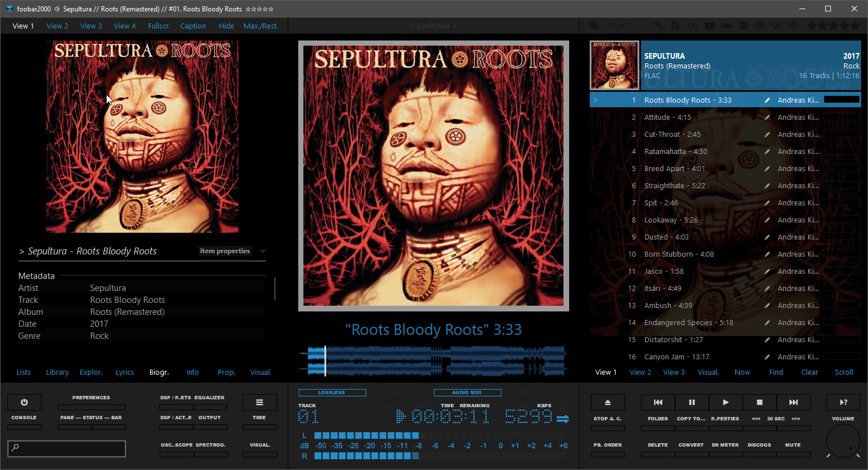
Task: Toggle the DSP / ACT..E switch
Action: point(176,427)
